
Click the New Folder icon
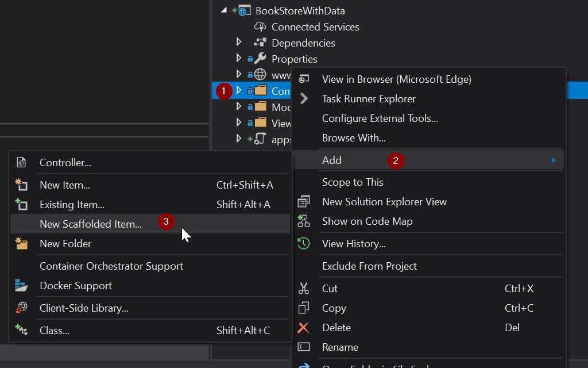[21, 244]
